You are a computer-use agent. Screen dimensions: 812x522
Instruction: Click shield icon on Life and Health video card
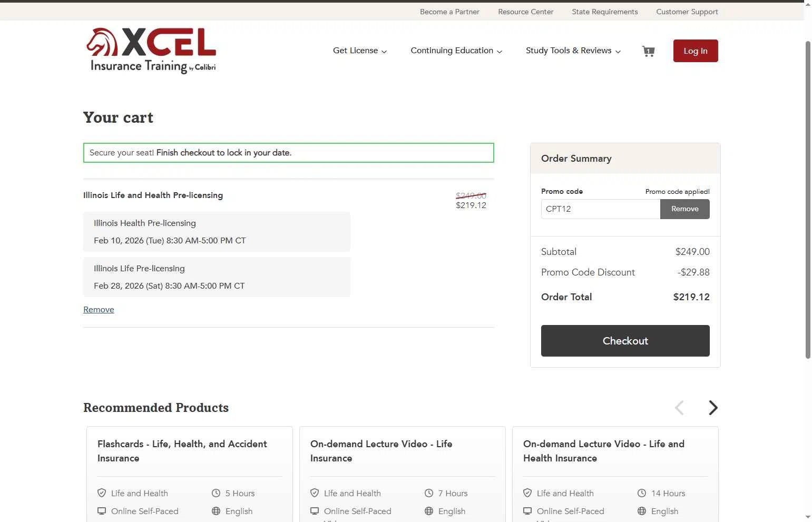point(527,493)
